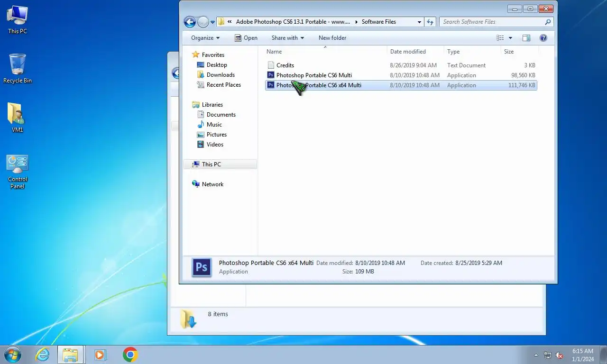
Task: Open the Documents library
Action: (221, 115)
